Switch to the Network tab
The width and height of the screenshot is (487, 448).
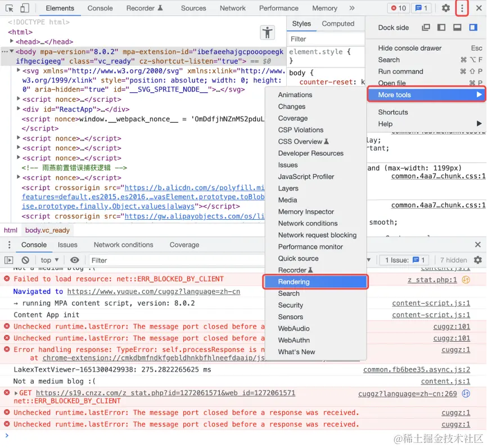pyautogui.click(x=233, y=8)
